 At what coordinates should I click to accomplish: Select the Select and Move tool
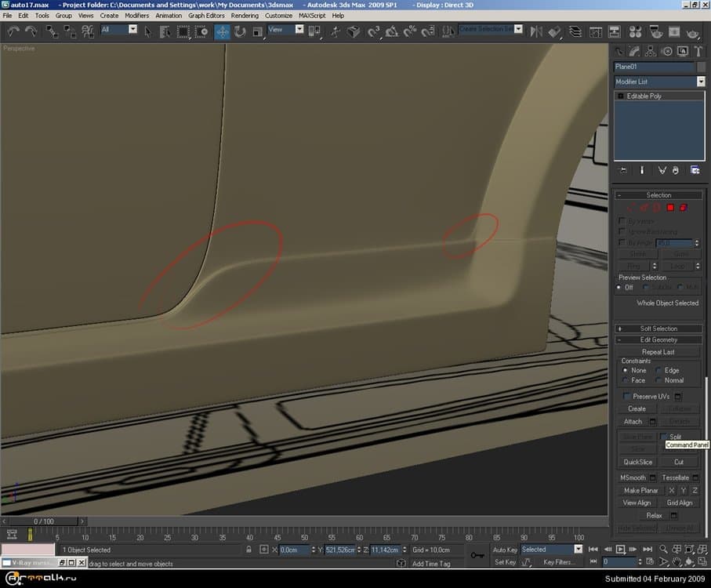coord(223,31)
